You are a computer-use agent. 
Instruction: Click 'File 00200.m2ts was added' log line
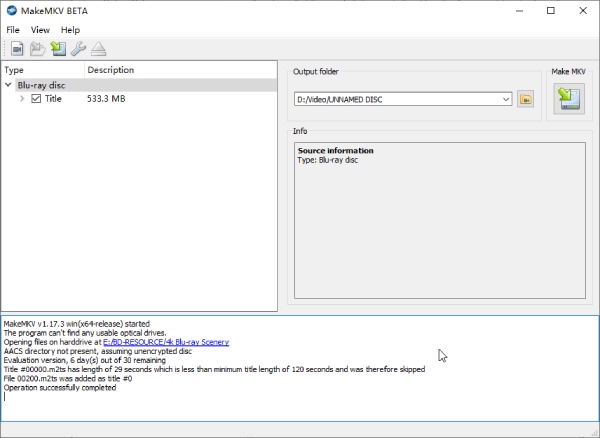coord(68,378)
